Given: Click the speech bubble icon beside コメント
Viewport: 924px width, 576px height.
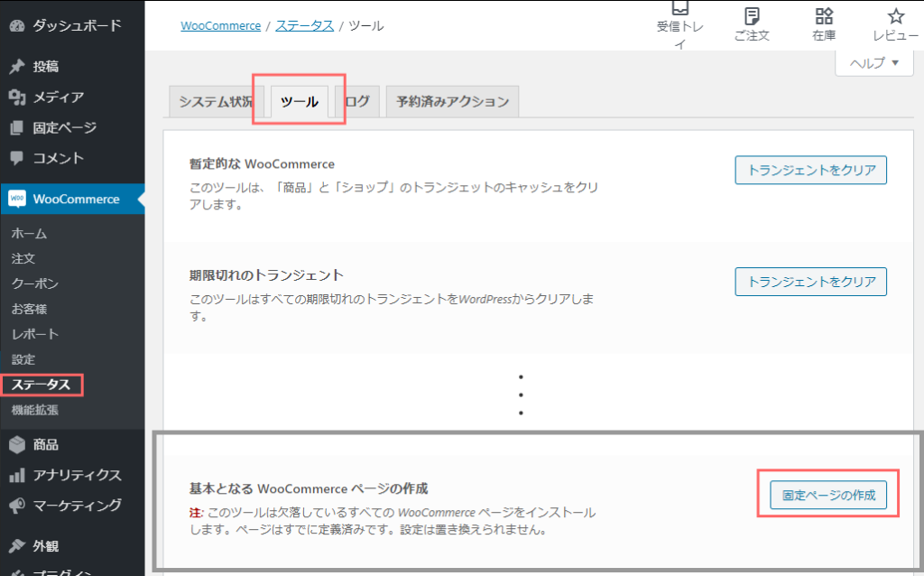Looking at the screenshot, I should 17,158.
